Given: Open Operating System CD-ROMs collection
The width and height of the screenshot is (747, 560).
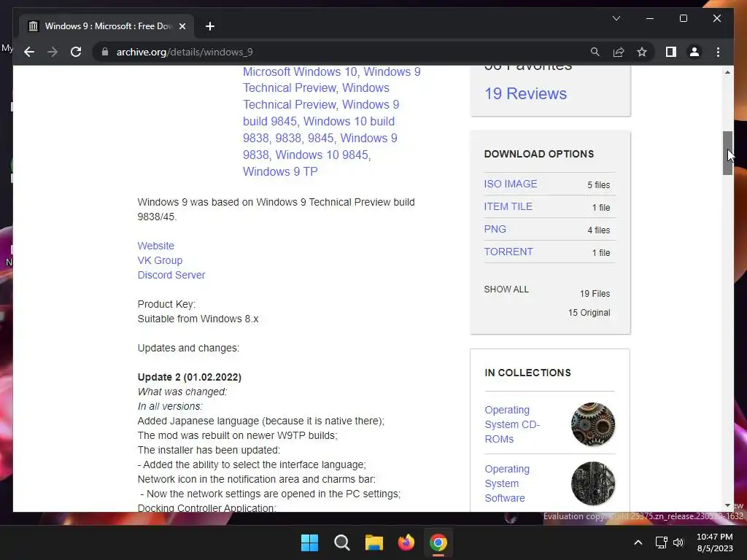Looking at the screenshot, I should 512,424.
